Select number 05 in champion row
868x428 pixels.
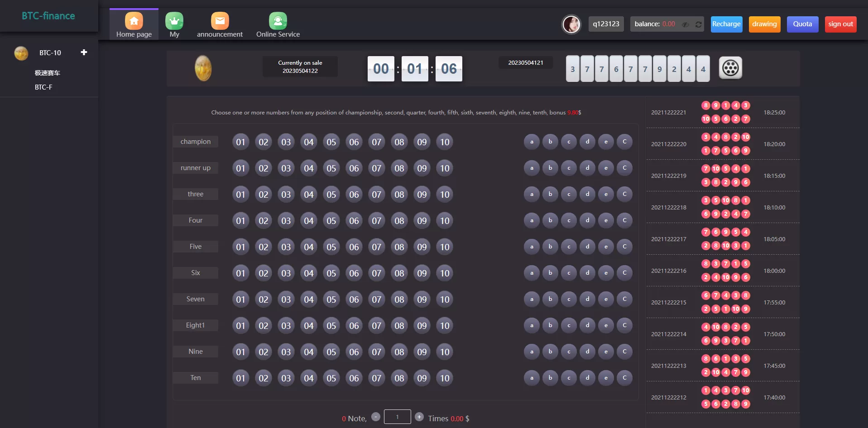pyautogui.click(x=331, y=142)
